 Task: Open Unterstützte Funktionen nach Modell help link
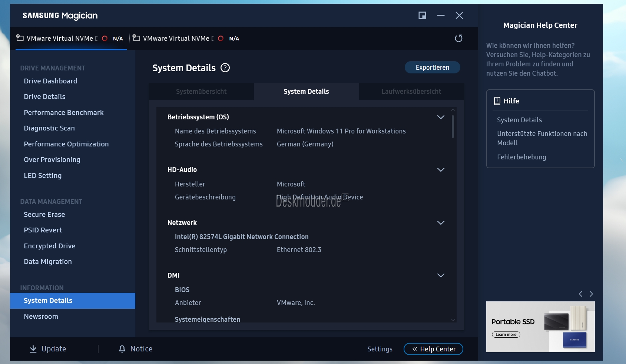[x=542, y=138]
